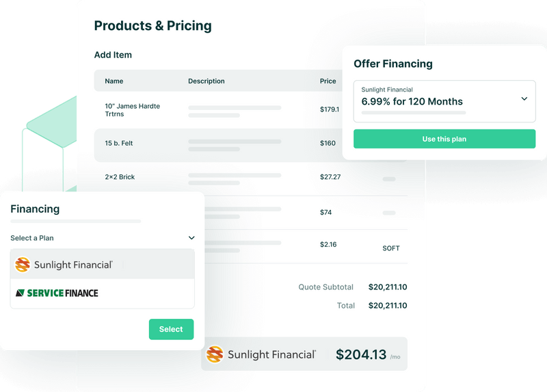Toggle the gray pill in the $74 row

pos(389,213)
